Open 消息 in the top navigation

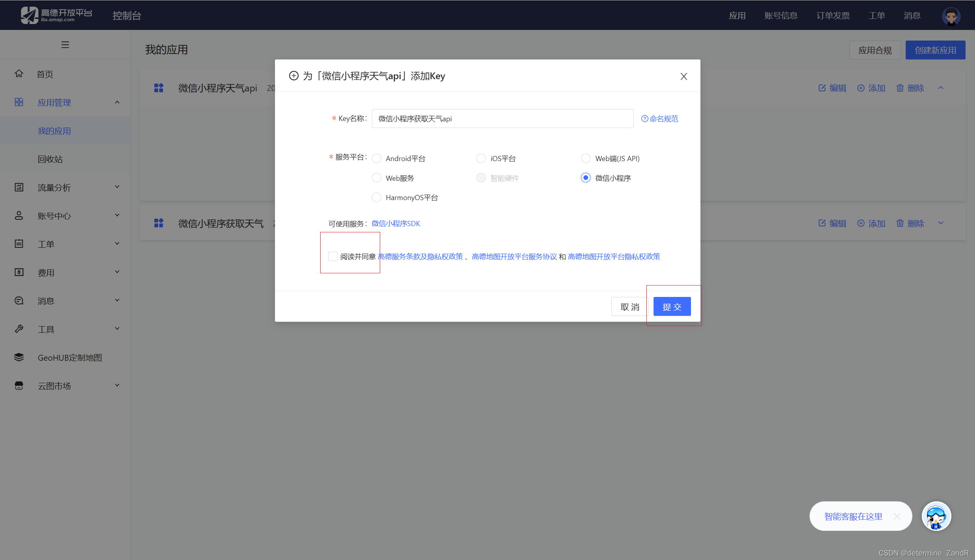pos(912,16)
